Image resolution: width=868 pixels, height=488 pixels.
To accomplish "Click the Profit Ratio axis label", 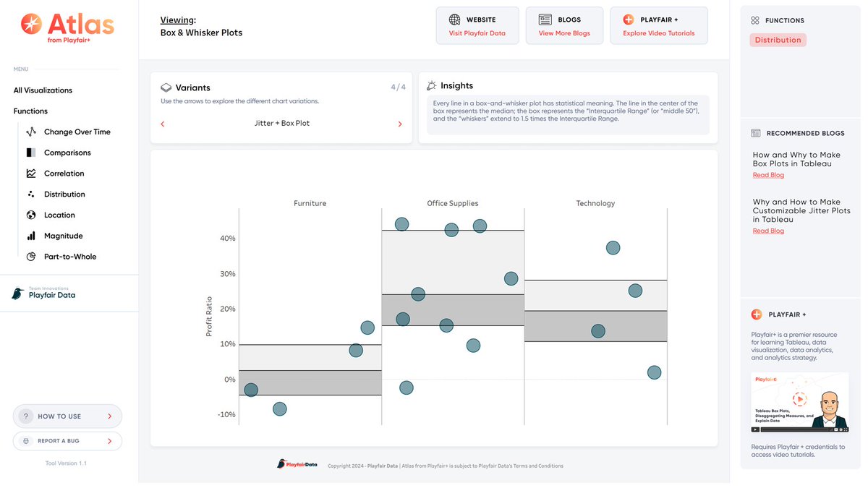I will coord(209,316).
